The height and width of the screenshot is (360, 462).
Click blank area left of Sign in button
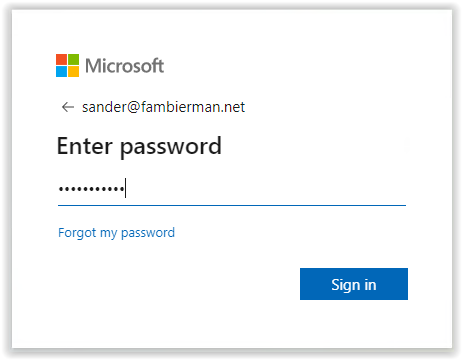tap(177, 284)
